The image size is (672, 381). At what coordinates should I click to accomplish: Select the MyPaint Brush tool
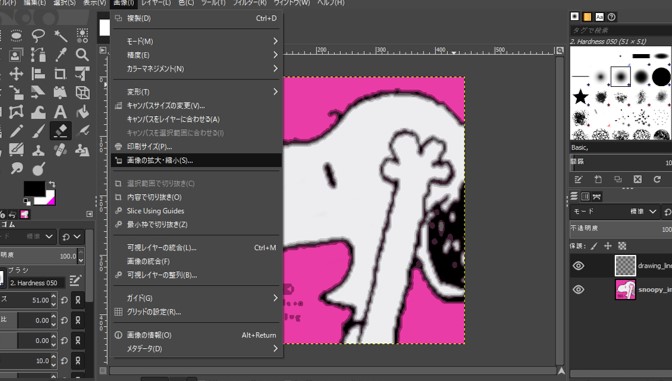[16, 150]
